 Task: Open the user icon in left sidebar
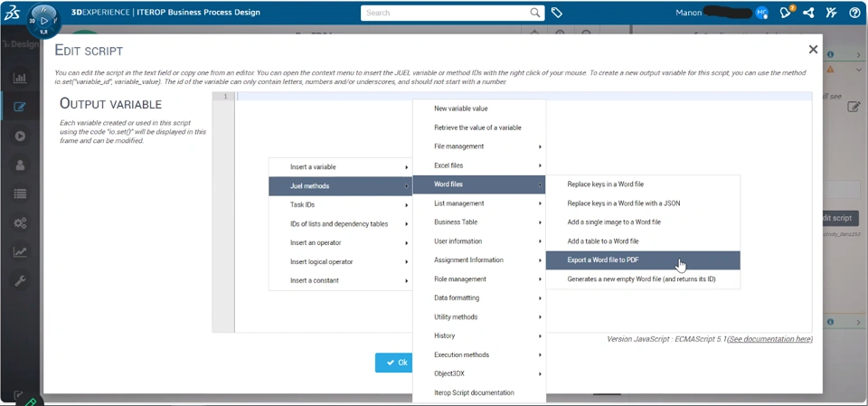coord(20,165)
